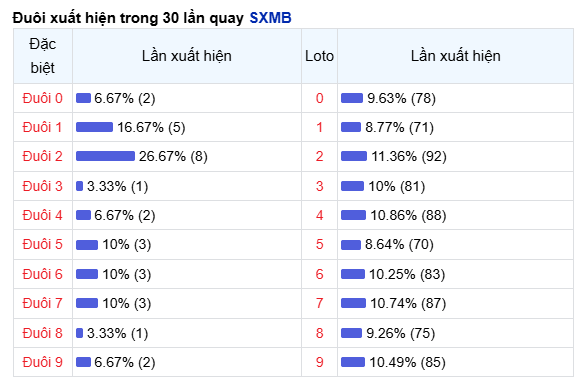Viewport: 580px width, 381px height.
Task: Select the 10.86% (88) value text
Action: coord(408,215)
